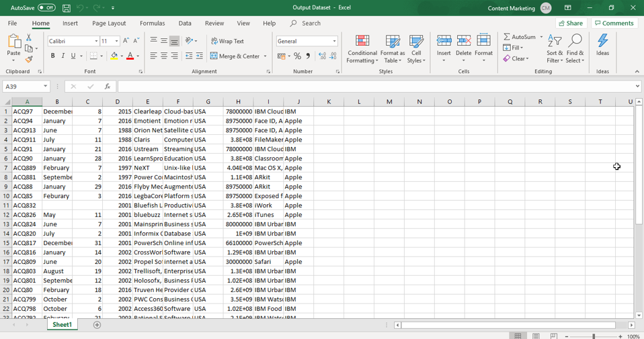
Task: Click the ribbon Search box
Action: pyautogui.click(x=306, y=23)
